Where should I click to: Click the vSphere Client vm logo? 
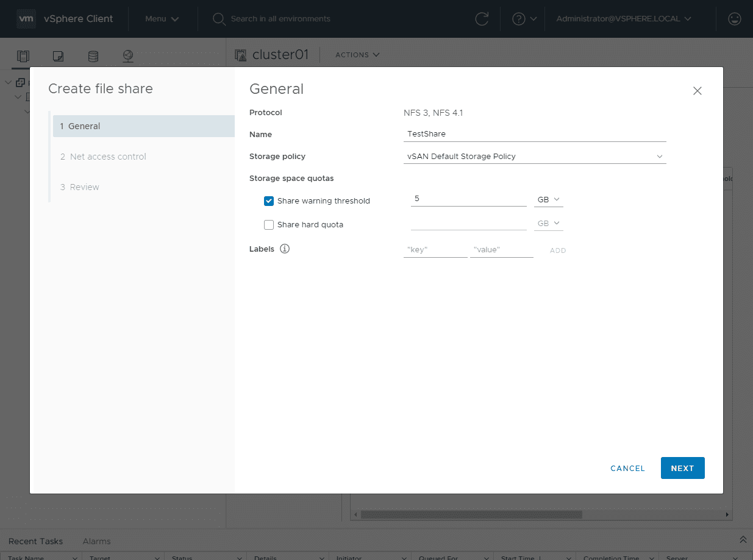pos(26,18)
